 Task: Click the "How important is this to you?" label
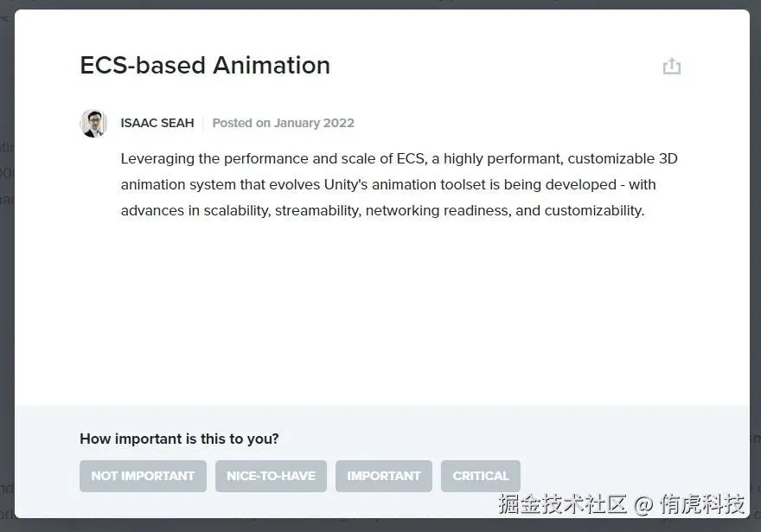click(x=179, y=439)
